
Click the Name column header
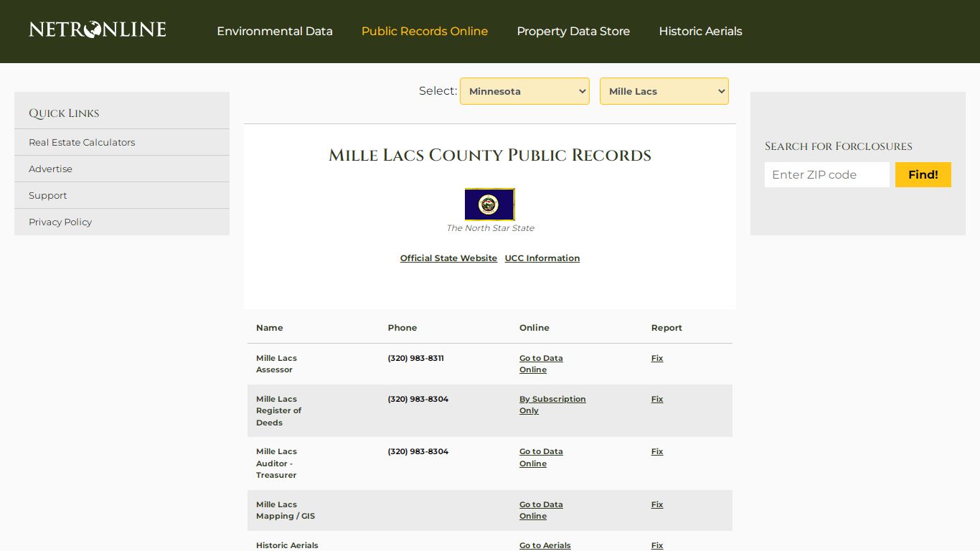click(x=270, y=328)
